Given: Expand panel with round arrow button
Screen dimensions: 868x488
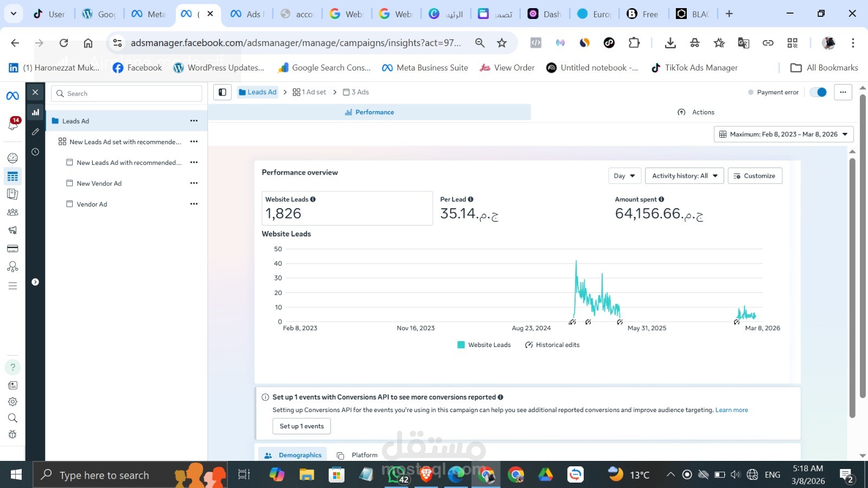Looking at the screenshot, I should pos(35,282).
